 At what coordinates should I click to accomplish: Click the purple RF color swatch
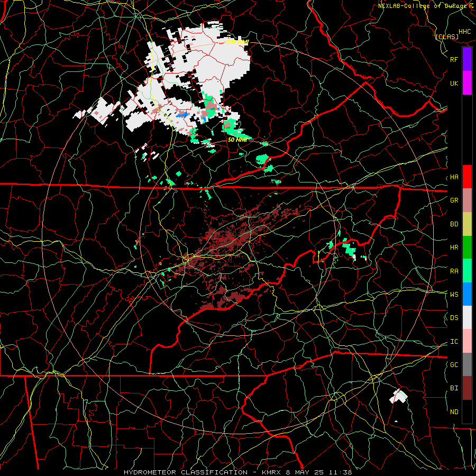pyautogui.click(x=467, y=59)
